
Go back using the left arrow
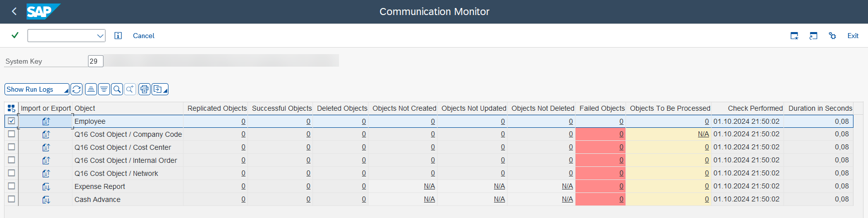coord(14,11)
